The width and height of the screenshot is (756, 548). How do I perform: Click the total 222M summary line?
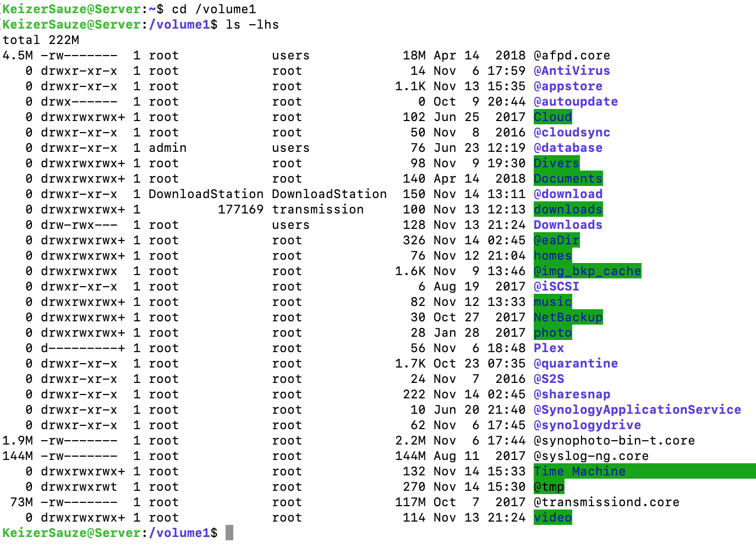[x=41, y=40]
